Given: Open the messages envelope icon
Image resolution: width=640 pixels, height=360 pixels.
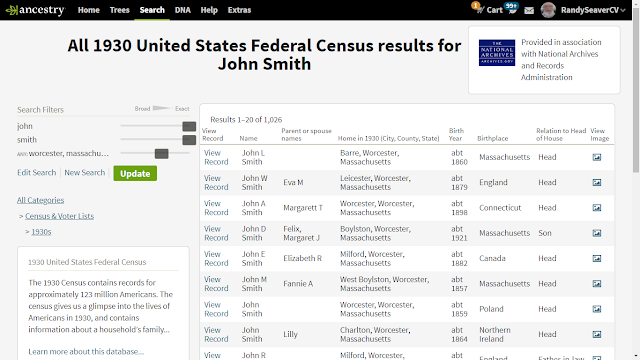Looking at the screenshot, I should [x=529, y=10].
